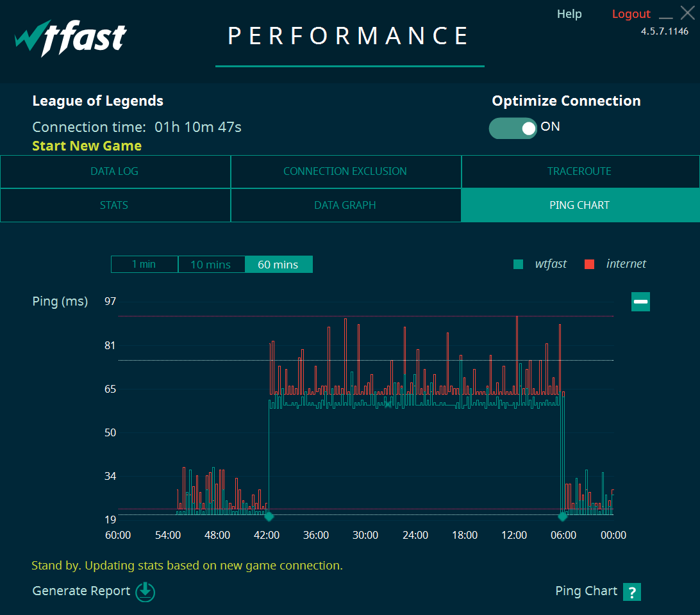
Task: Click the PERFORMANCE heading
Action: (x=348, y=36)
